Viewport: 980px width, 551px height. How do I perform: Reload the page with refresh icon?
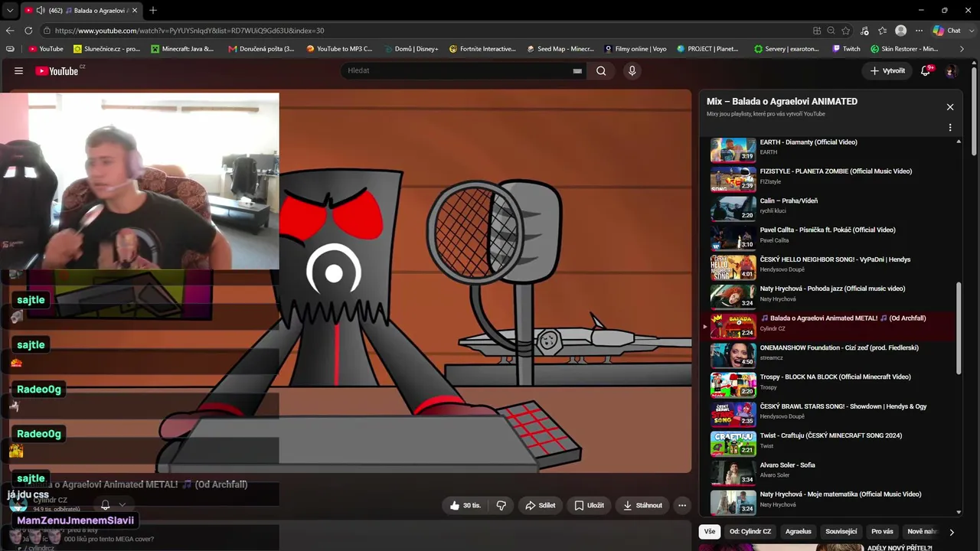(x=28, y=31)
